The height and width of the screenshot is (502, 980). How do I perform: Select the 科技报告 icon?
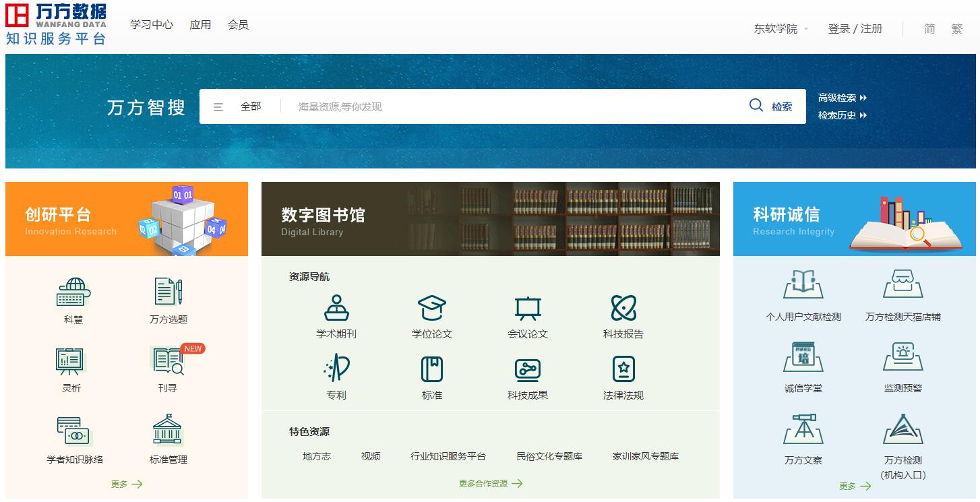pos(623,309)
